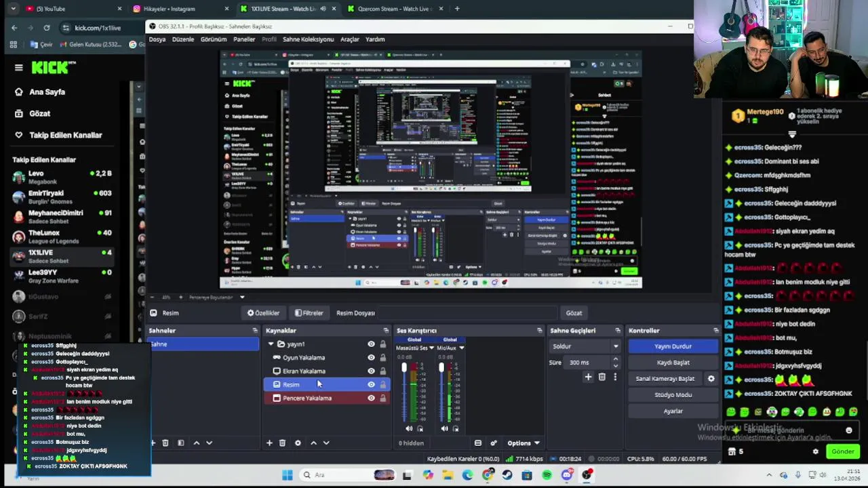Remove the selected scene with trash icon
This screenshot has height=488, width=868.
(x=165, y=443)
